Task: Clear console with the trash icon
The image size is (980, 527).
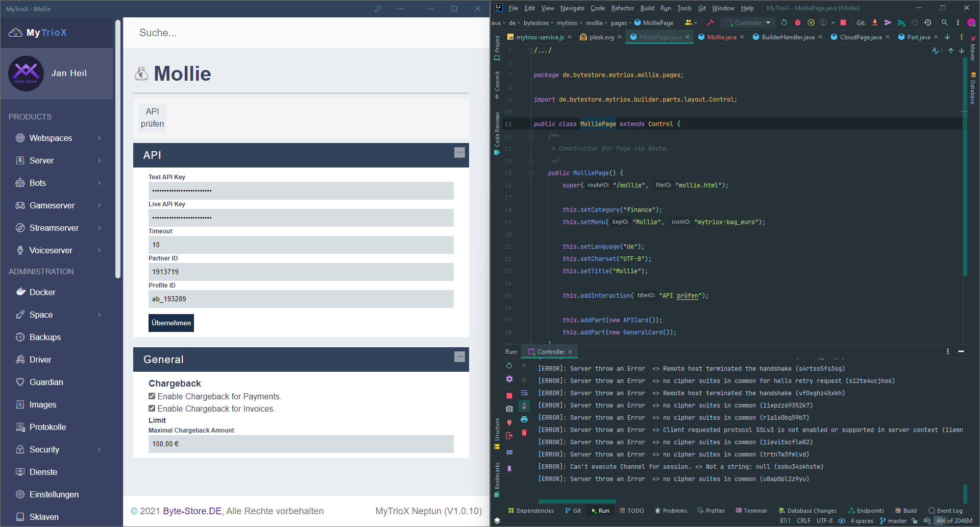Action: (x=524, y=433)
